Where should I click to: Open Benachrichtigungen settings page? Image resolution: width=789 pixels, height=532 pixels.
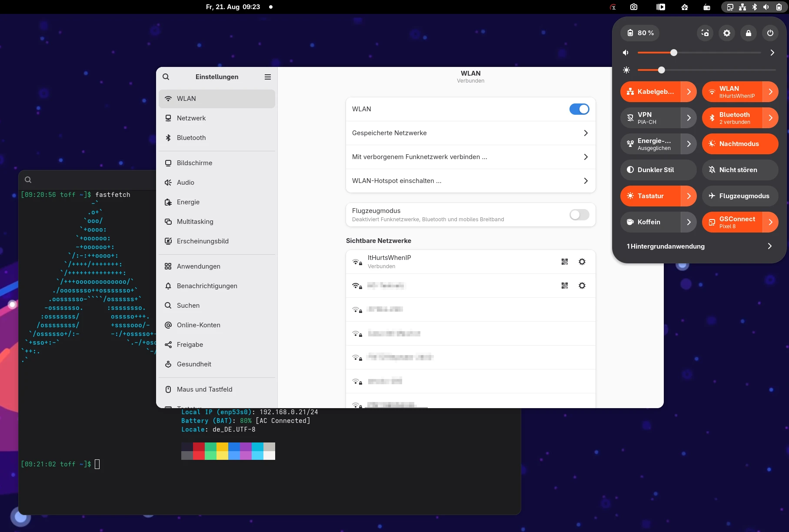tap(217, 286)
